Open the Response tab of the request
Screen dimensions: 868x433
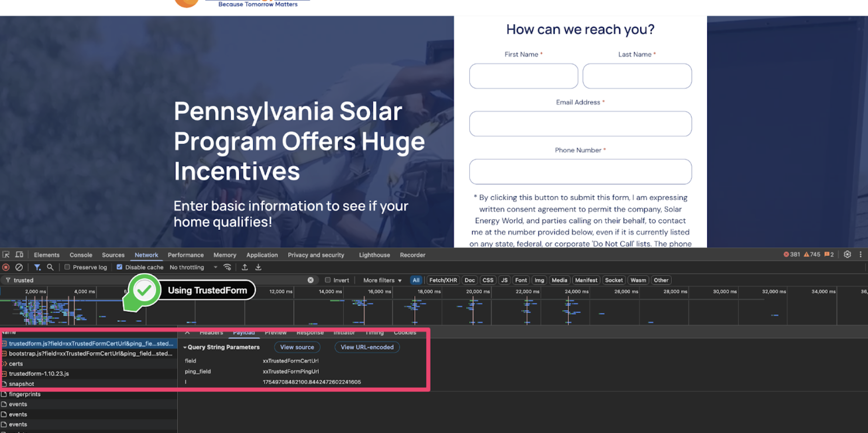click(310, 332)
